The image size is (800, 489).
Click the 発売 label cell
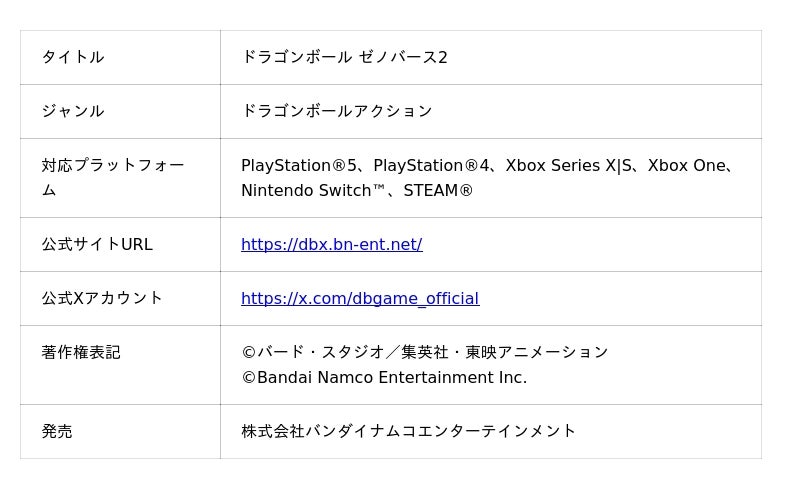tap(57, 432)
